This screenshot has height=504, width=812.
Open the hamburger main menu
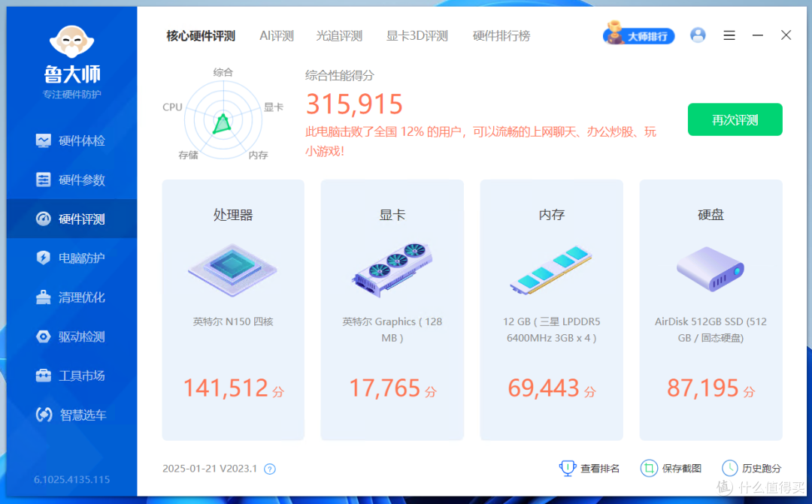(729, 35)
